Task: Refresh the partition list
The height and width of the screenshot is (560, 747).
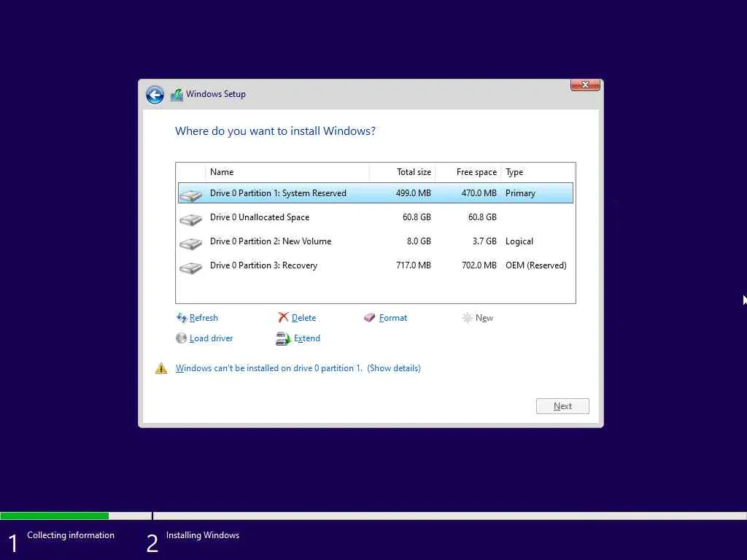Action: [x=204, y=318]
